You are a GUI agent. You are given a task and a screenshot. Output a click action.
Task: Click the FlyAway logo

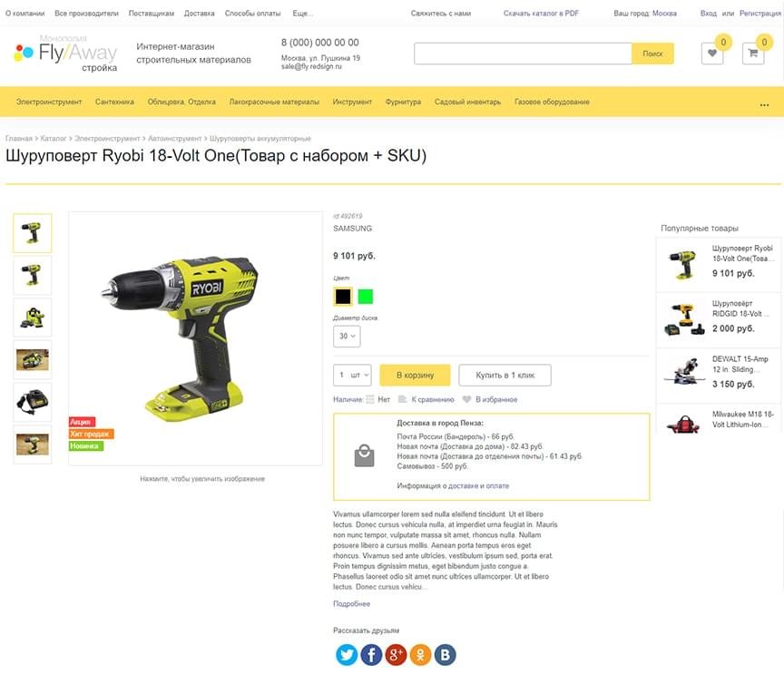(66, 54)
